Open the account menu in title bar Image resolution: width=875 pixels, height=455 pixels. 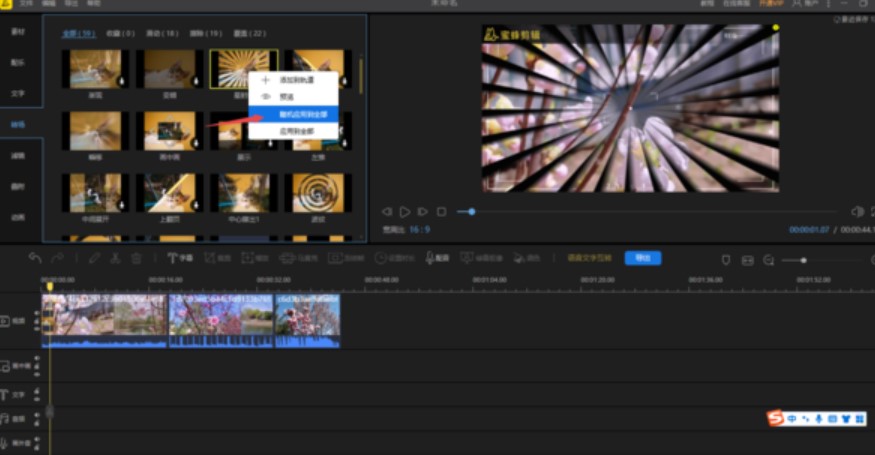(x=805, y=4)
